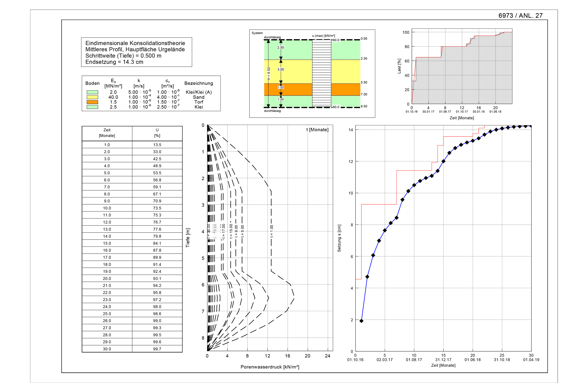
Task: Click the table cell showing 84.1
Action: coord(157,243)
